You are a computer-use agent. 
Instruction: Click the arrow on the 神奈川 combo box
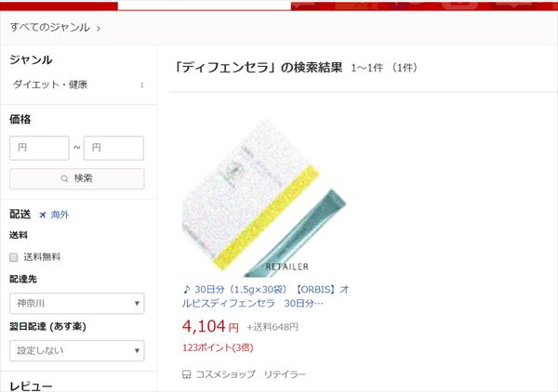(137, 304)
